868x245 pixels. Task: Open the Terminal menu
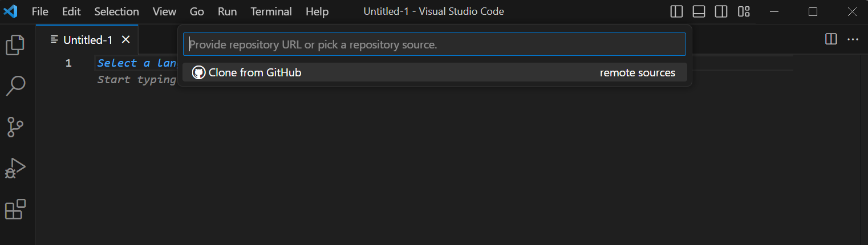coord(271,11)
